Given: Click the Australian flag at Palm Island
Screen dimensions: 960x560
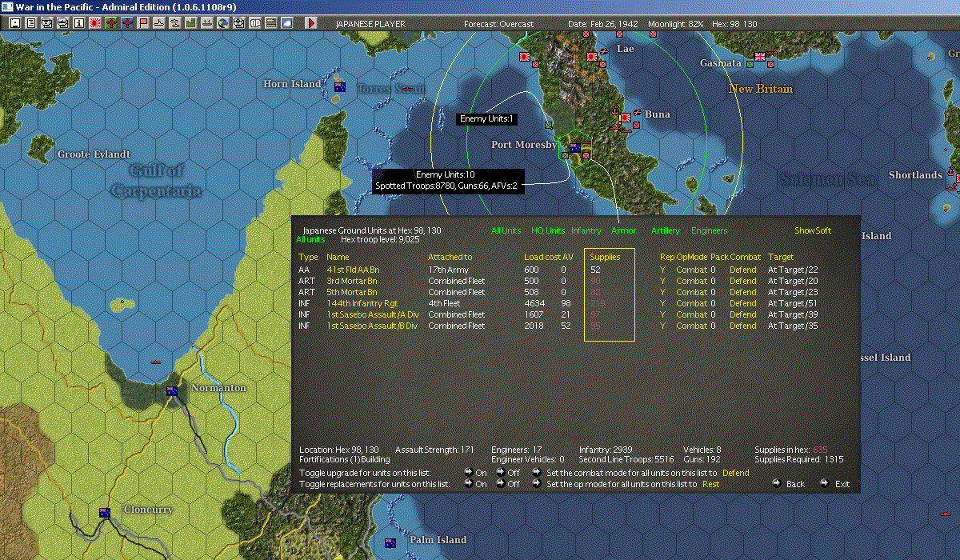Looking at the screenshot, I should coord(390,543).
